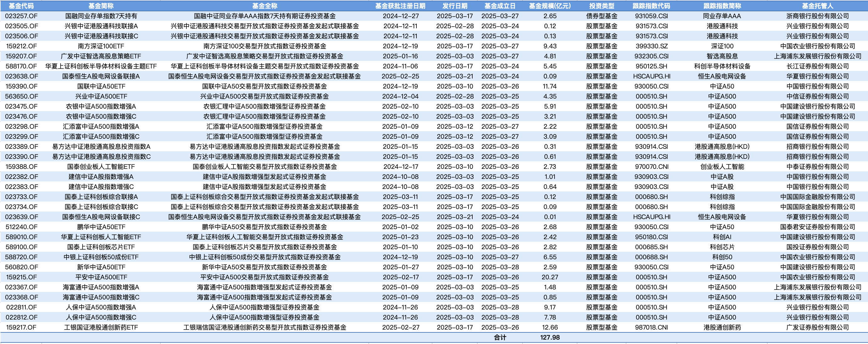Select cell 国联中证A50ETF
The height and width of the screenshot is (344, 868).
pyautogui.click(x=101, y=86)
